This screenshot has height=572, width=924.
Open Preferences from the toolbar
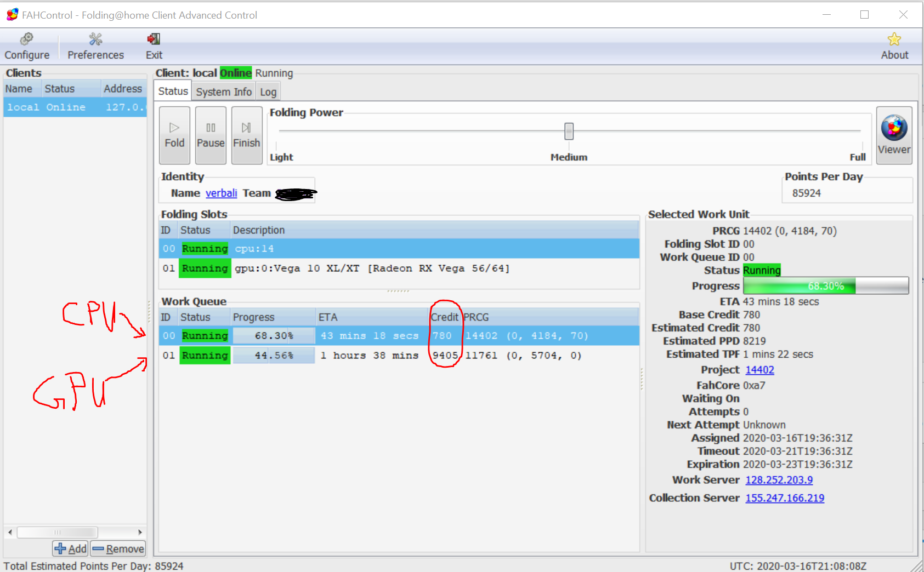tap(95, 46)
